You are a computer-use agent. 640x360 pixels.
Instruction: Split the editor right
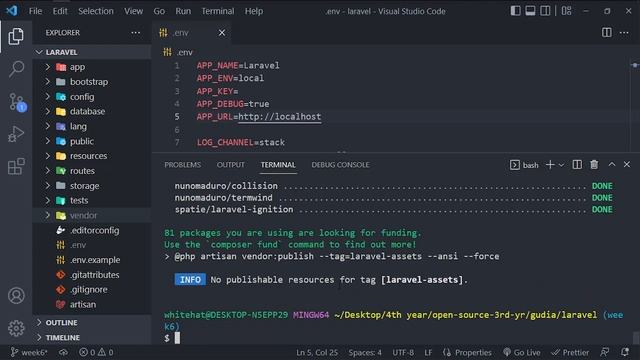coord(607,33)
